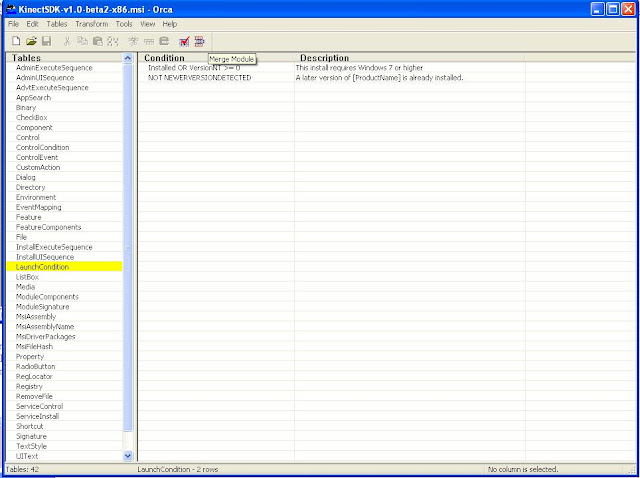
Task: Open the Tools menu
Action: pyautogui.click(x=124, y=24)
